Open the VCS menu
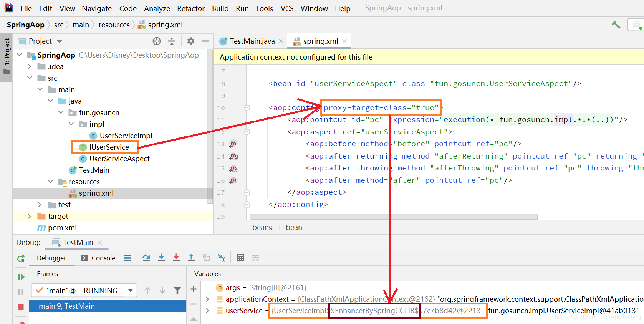The image size is (644, 324). 287,8
